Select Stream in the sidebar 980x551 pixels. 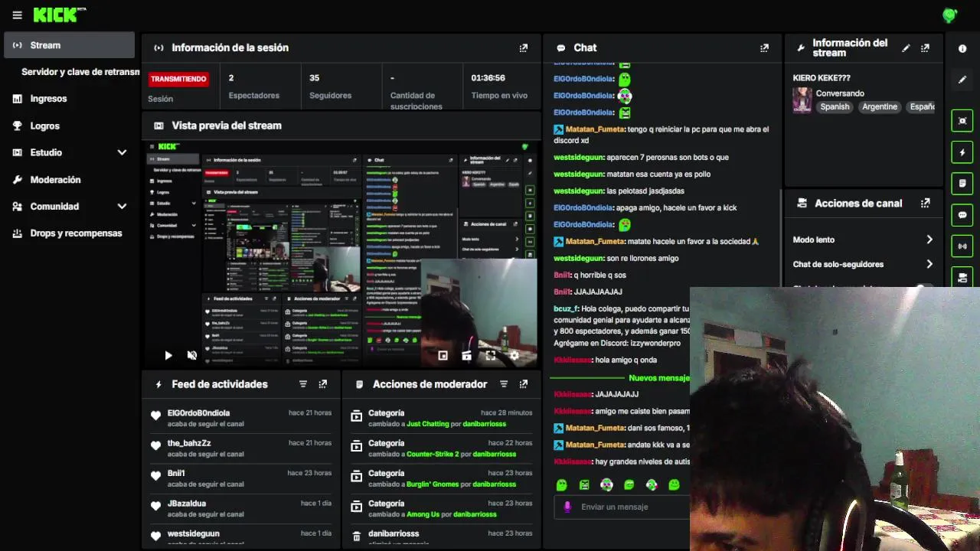tap(69, 45)
